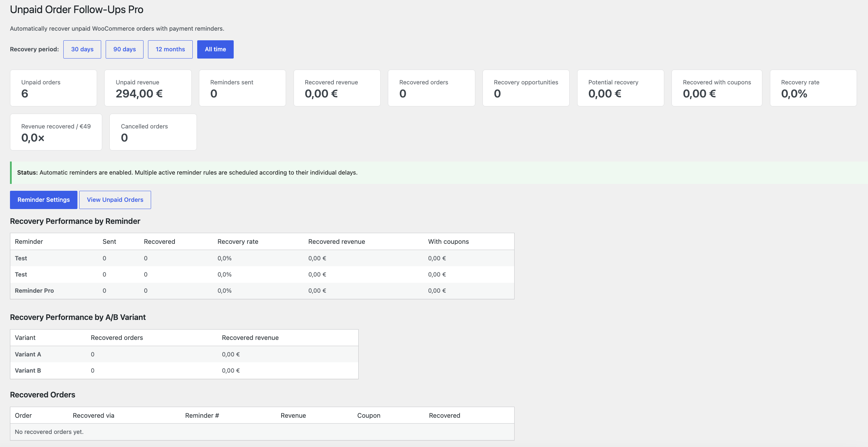The height and width of the screenshot is (447, 868).
Task: Click the Variant column header
Action: tap(25, 338)
